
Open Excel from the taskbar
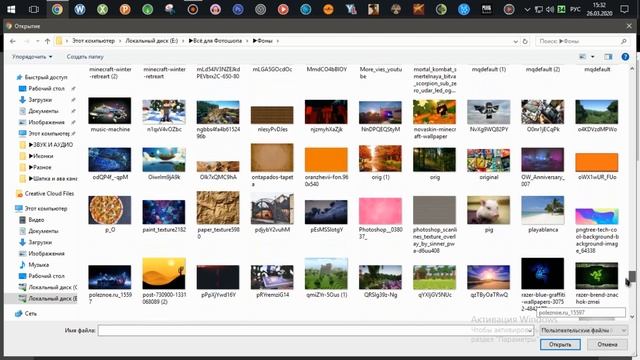(102, 9)
